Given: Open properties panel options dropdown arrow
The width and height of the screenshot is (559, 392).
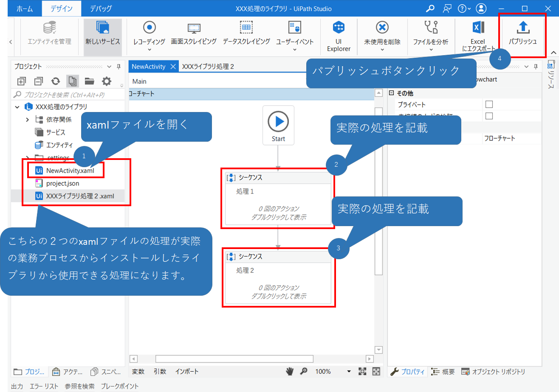Looking at the screenshot, I should point(527,67).
